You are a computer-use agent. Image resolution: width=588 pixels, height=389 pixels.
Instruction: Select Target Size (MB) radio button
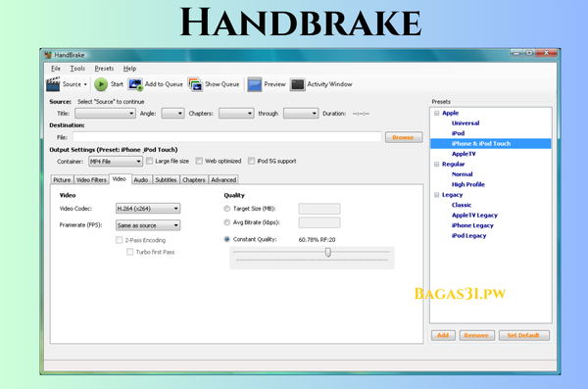click(x=227, y=209)
